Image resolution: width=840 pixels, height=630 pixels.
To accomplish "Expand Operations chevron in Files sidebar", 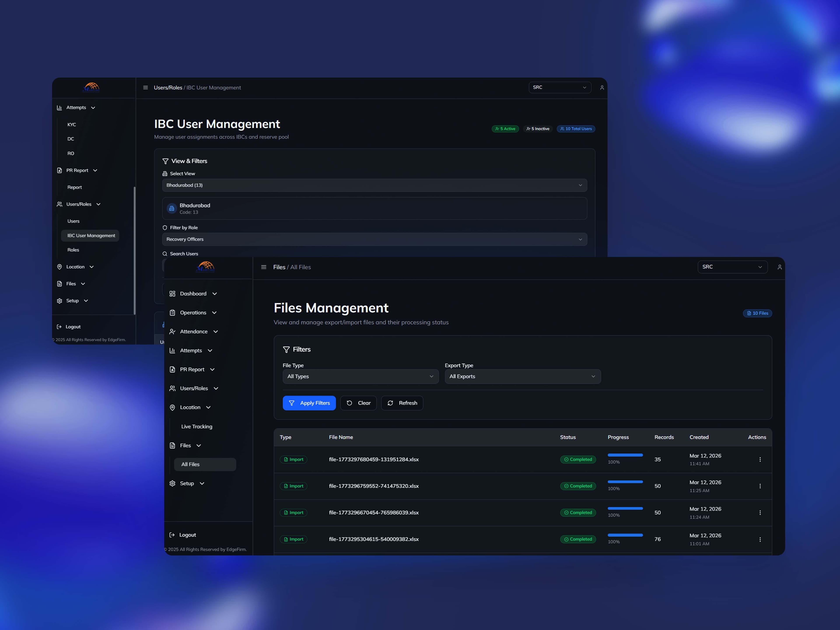I will coord(214,313).
